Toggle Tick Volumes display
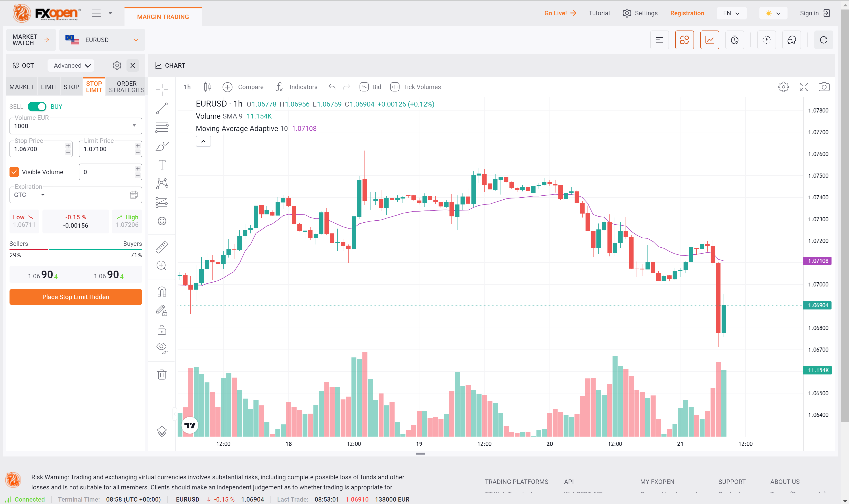Viewport: 849px width, 504px height. 415,87
